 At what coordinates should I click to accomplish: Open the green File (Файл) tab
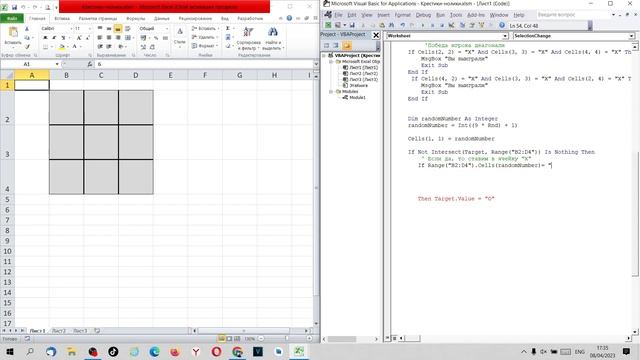12,18
